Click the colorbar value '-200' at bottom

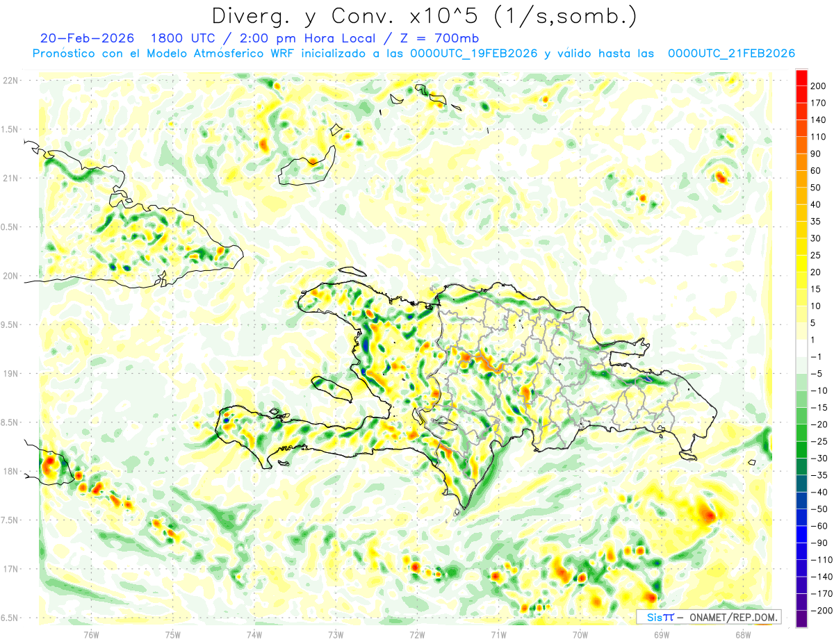coord(820,611)
